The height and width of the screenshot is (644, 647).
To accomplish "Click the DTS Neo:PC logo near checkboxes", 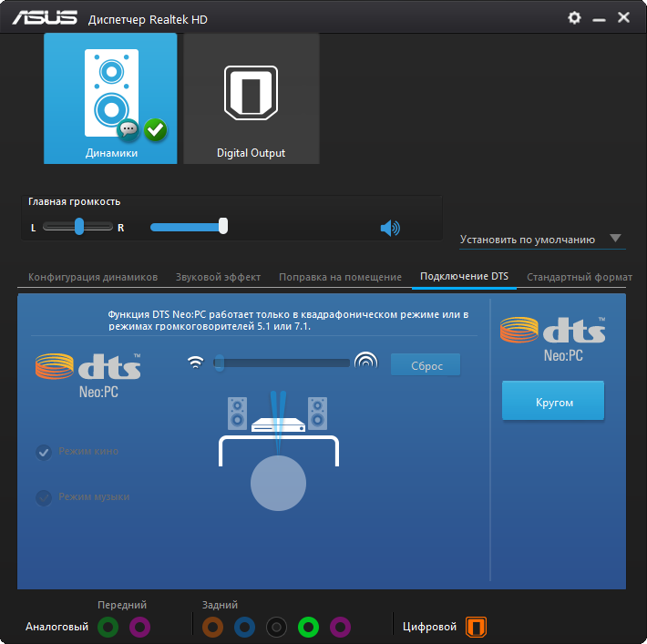I will click(87, 375).
